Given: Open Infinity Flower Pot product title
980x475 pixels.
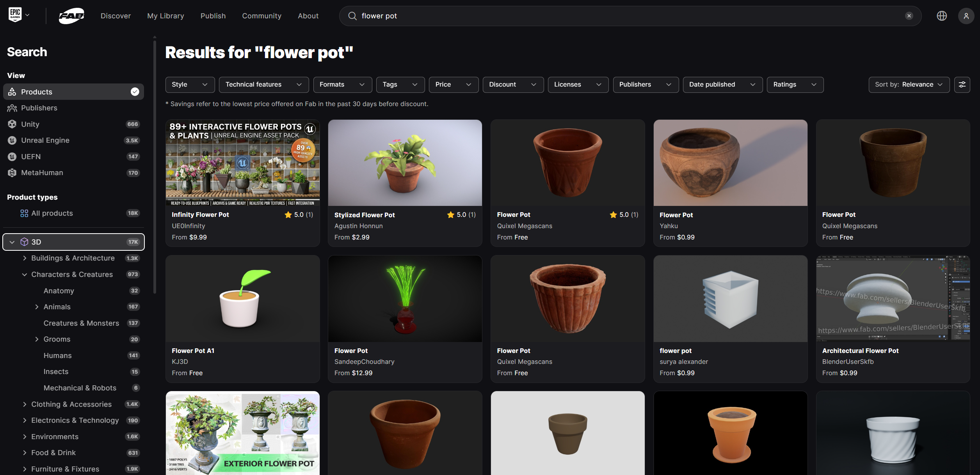Looking at the screenshot, I should [200, 214].
